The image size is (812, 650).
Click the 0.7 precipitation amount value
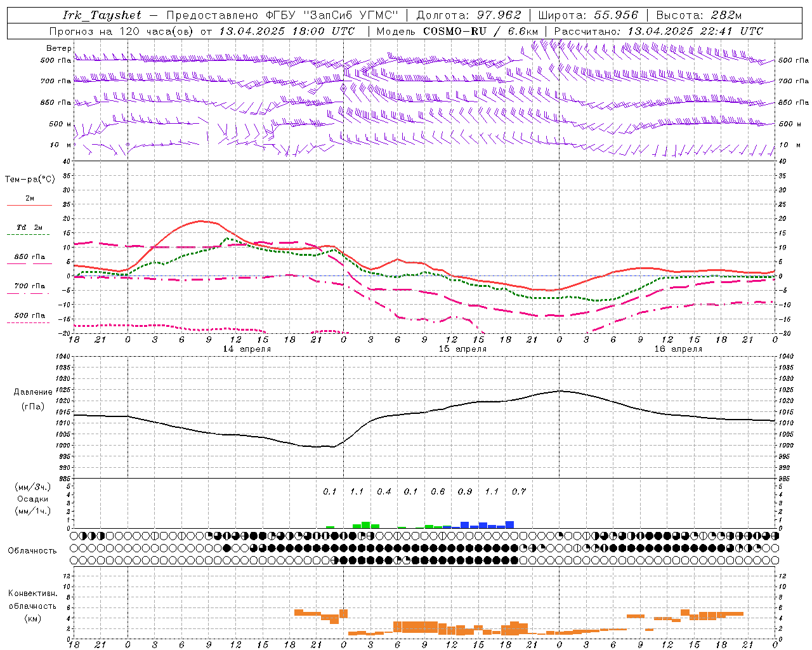[x=519, y=492]
